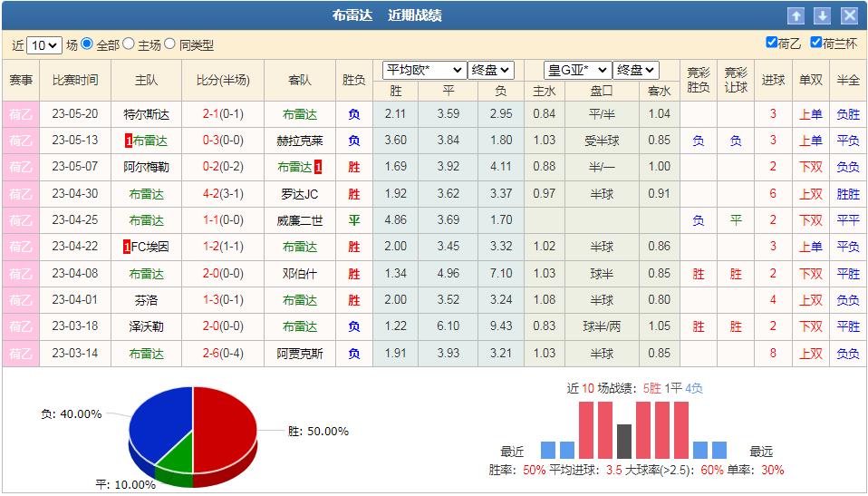Open team link 阿贾克斯
868x496 pixels.
[300, 354]
